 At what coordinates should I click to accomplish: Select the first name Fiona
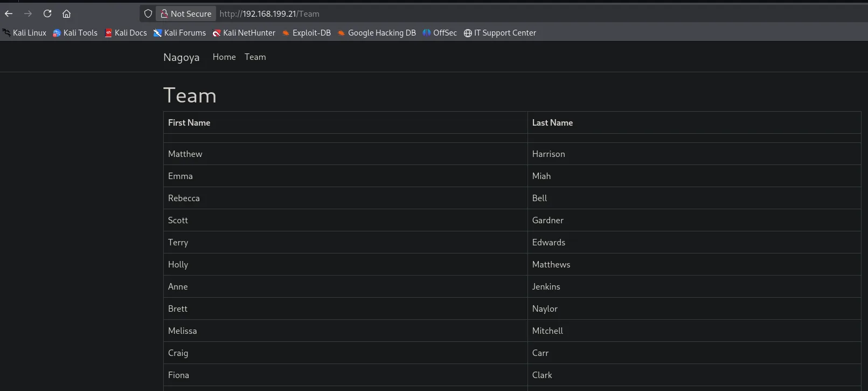coord(179,375)
